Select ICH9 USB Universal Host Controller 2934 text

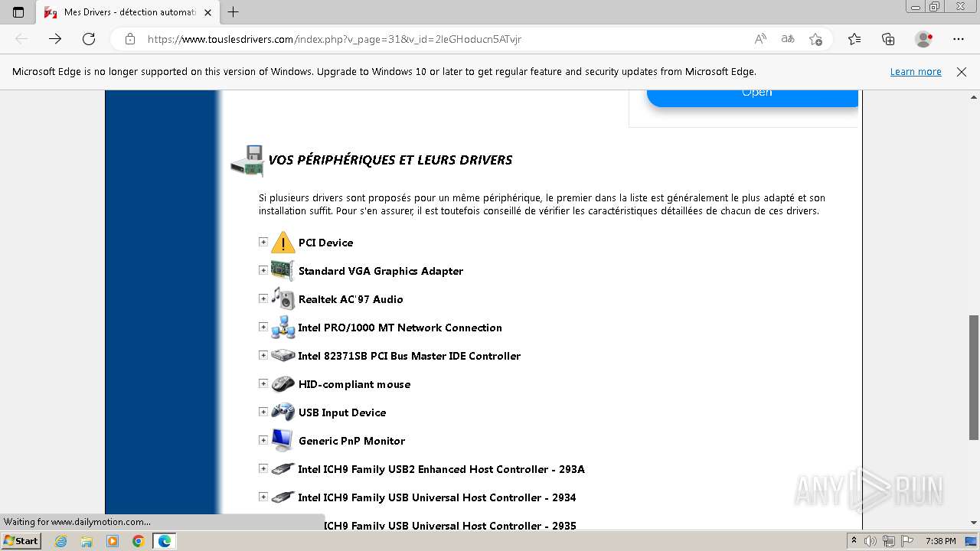pyautogui.click(x=436, y=497)
